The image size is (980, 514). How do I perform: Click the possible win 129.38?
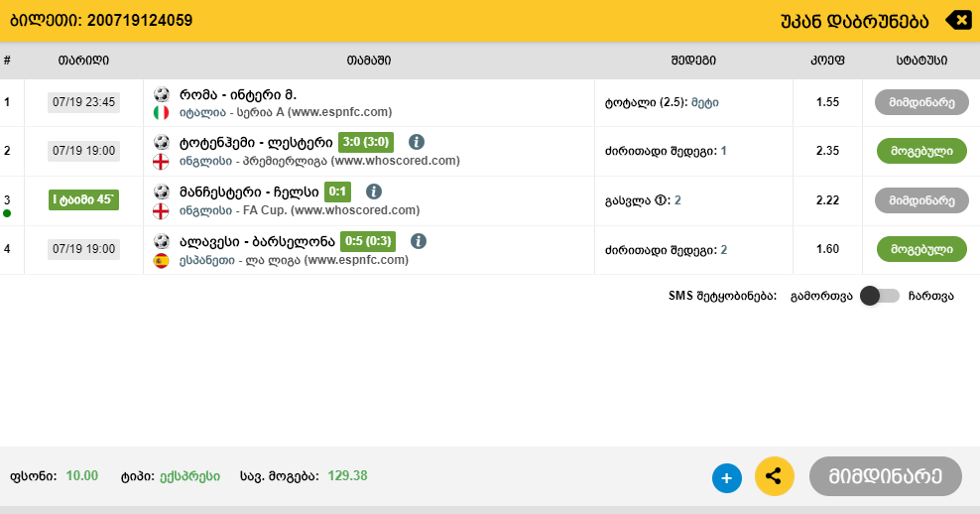coord(347,476)
